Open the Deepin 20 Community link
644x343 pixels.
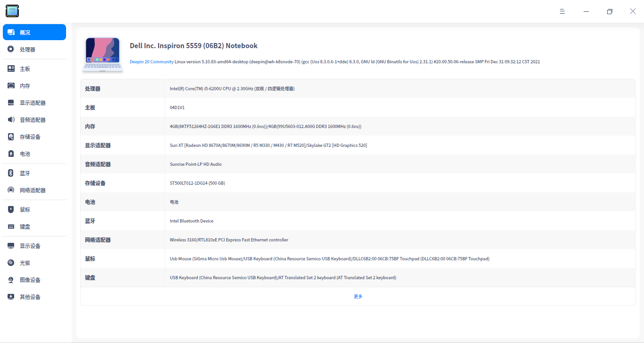[151, 61]
